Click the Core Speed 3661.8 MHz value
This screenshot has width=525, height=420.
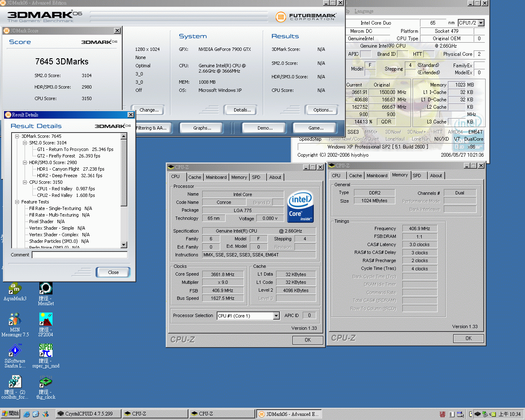point(222,274)
